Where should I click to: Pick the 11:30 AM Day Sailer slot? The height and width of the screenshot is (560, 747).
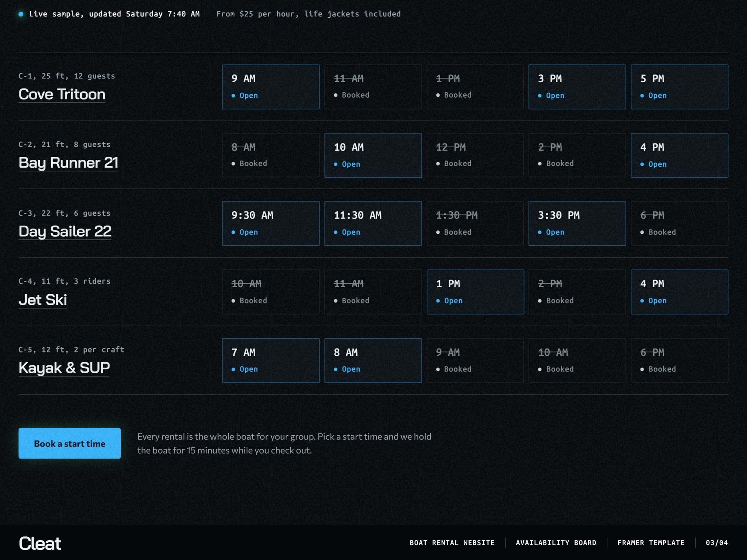point(373,223)
